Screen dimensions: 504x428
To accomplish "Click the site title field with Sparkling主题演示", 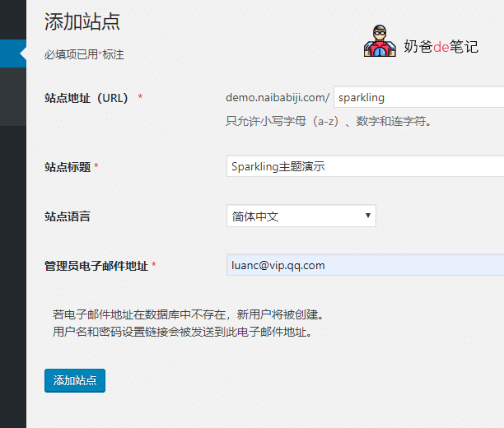I will (x=365, y=165).
